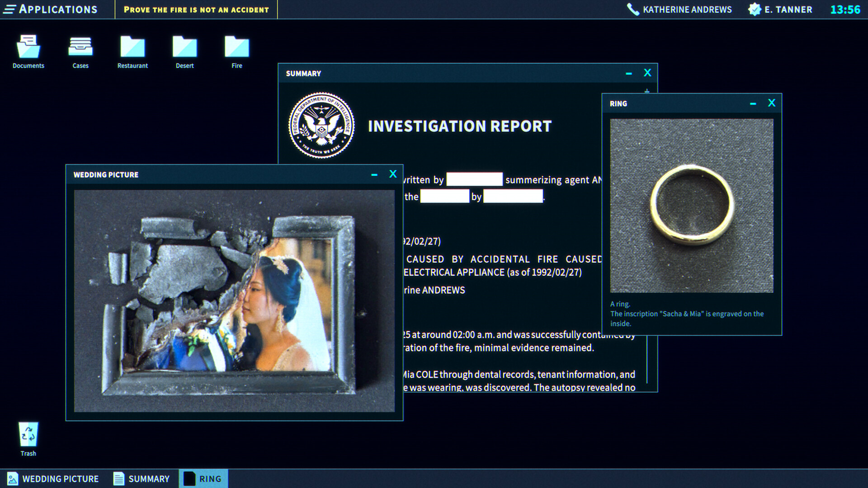Screen dimensions: 868x488
Task: Click the objective 'Prove the fire is not an accident'
Action: point(196,9)
